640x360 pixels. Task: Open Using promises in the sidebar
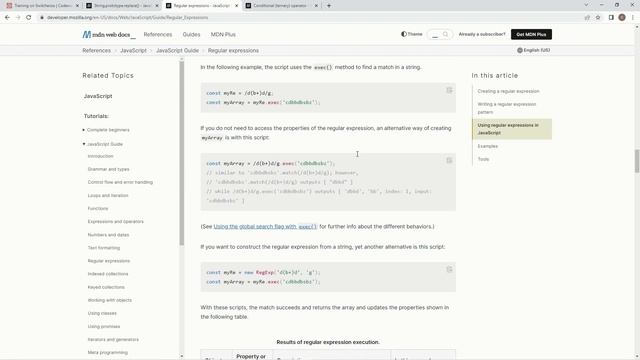(104, 327)
